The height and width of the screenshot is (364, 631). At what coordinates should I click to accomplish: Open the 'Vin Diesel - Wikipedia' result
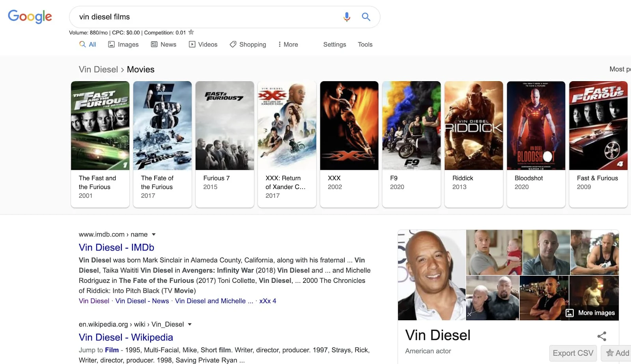[x=126, y=337]
